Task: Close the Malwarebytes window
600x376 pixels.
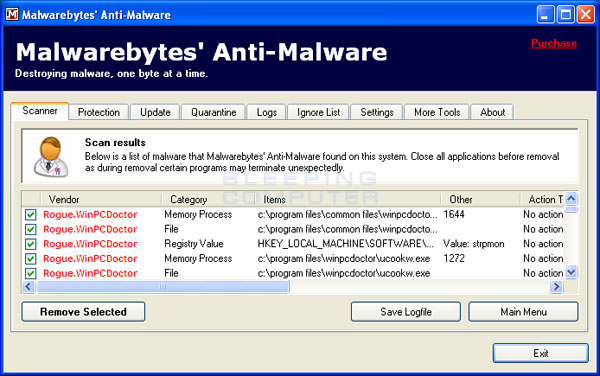Action: [x=585, y=15]
